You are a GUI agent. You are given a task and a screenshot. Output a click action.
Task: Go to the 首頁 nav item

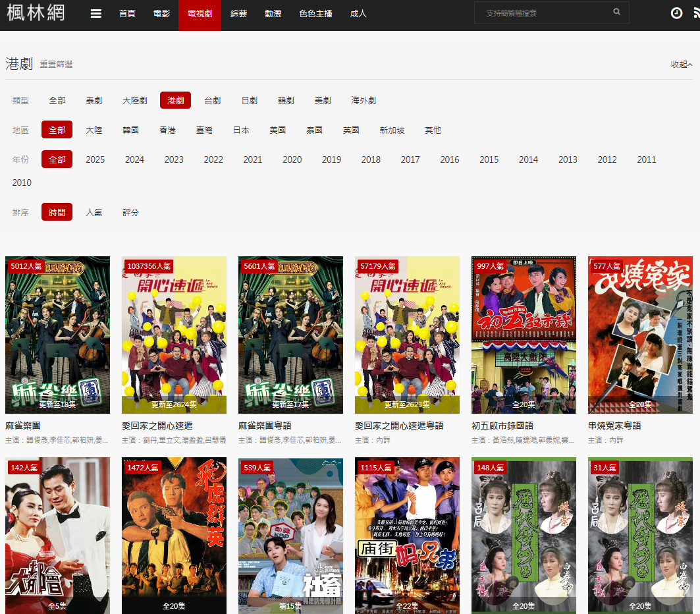(127, 13)
